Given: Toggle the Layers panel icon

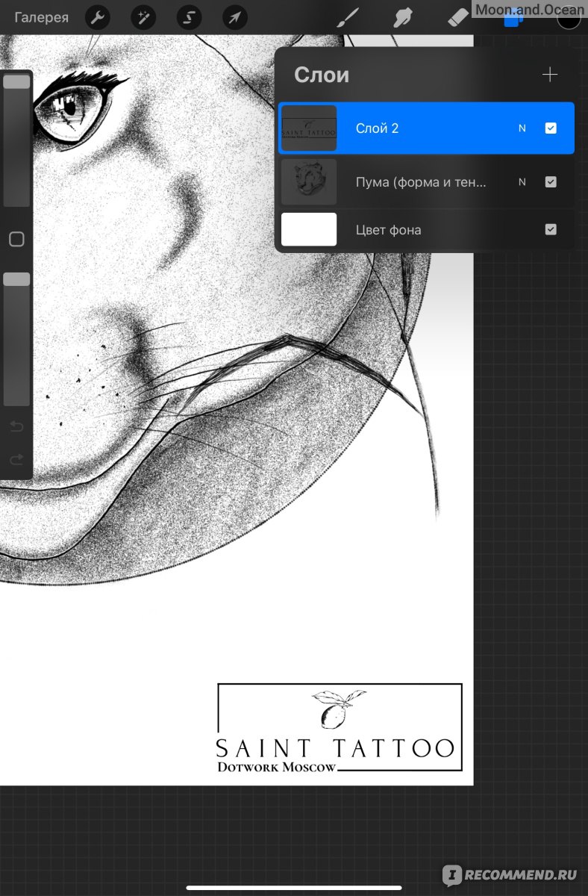Looking at the screenshot, I should pyautogui.click(x=513, y=20).
